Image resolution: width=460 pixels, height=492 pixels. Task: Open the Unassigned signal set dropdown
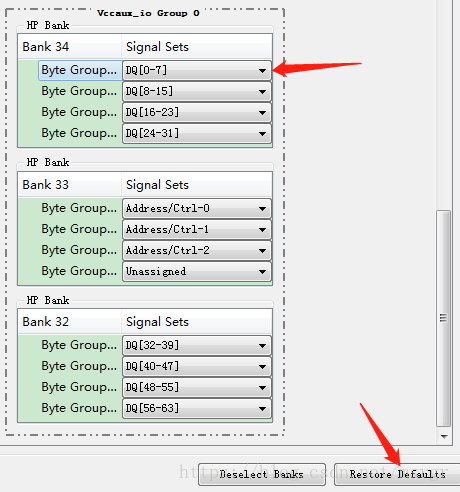click(197, 272)
